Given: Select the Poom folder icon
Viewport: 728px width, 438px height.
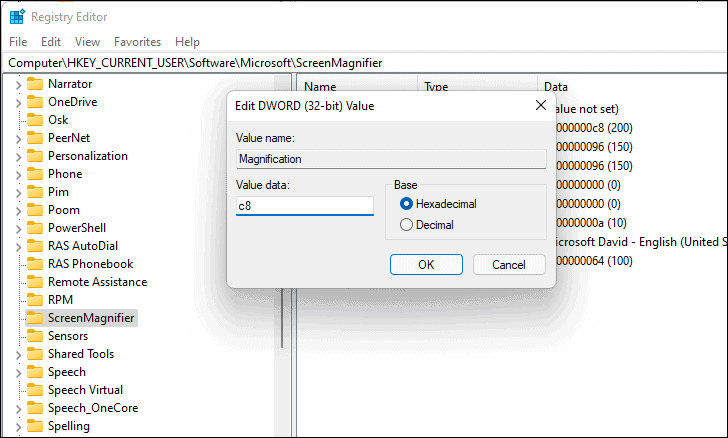Looking at the screenshot, I should 35,210.
